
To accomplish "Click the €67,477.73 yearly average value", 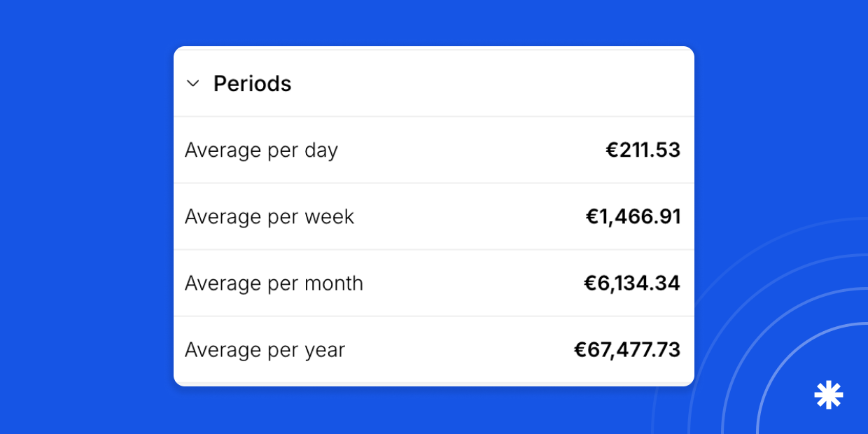I will (x=627, y=349).
